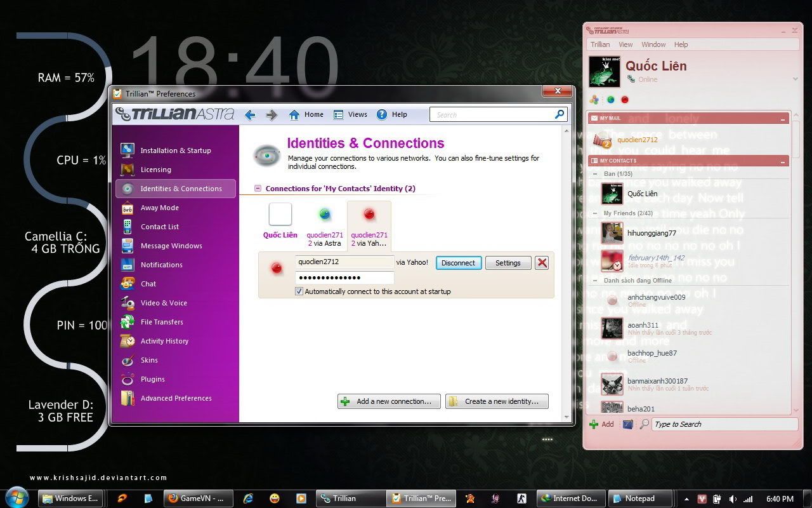The image size is (812, 508).
Task: Collapse Danh sách đang Offline group
Action: click(x=595, y=280)
